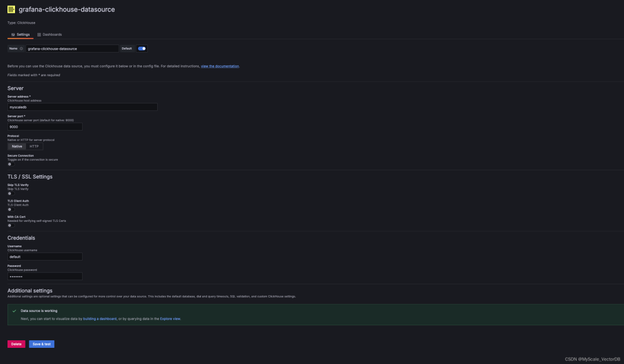Click the grafana-clickhouse-datasource page title
The width and height of the screenshot is (624, 364).
pyautogui.click(x=66, y=10)
